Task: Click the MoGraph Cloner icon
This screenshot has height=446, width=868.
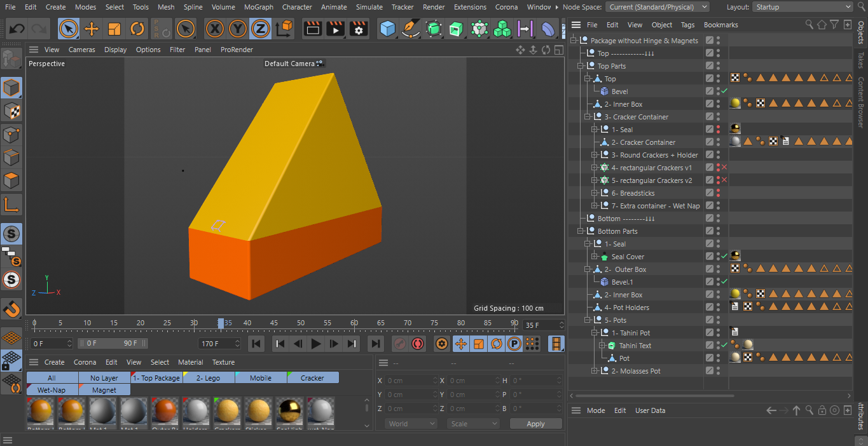Action: 479,29
